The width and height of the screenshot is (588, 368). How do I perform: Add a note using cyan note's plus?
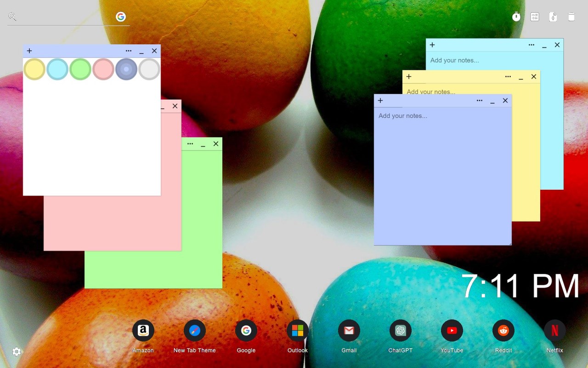(x=432, y=45)
